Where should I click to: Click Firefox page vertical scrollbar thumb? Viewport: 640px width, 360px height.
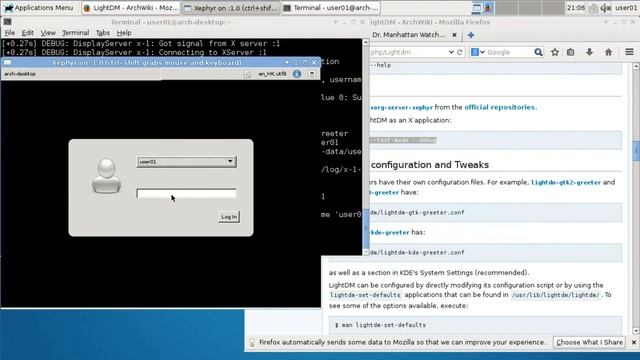click(x=636, y=151)
